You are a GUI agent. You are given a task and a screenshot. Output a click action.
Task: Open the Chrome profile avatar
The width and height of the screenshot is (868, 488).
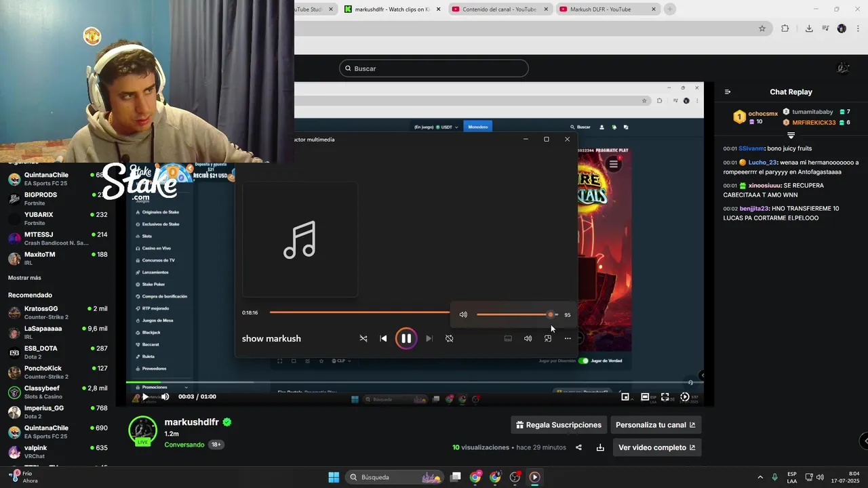coord(842,28)
